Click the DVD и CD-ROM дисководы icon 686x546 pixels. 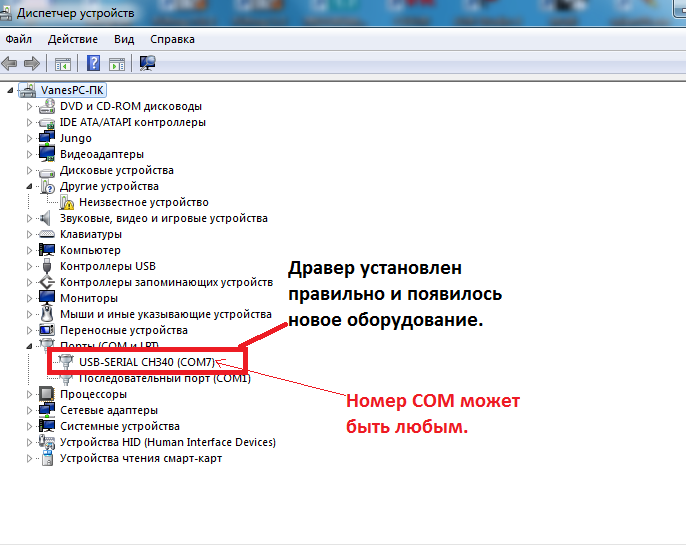pos(47,106)
